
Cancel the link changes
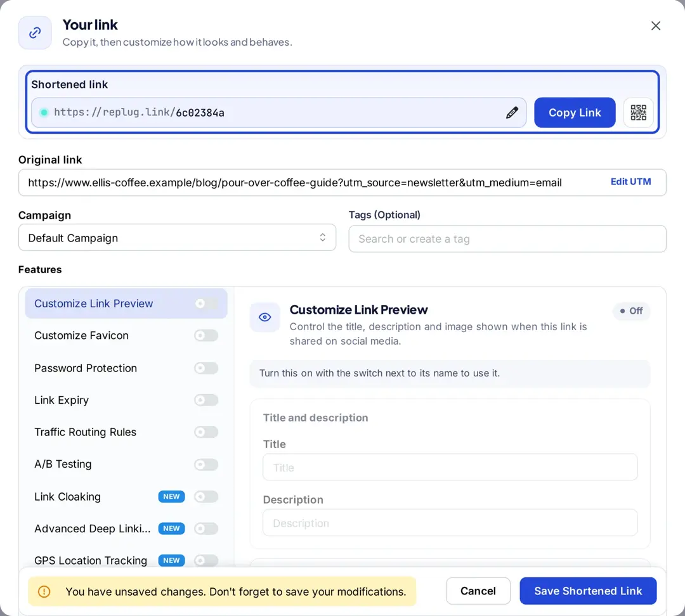point(478,591)
